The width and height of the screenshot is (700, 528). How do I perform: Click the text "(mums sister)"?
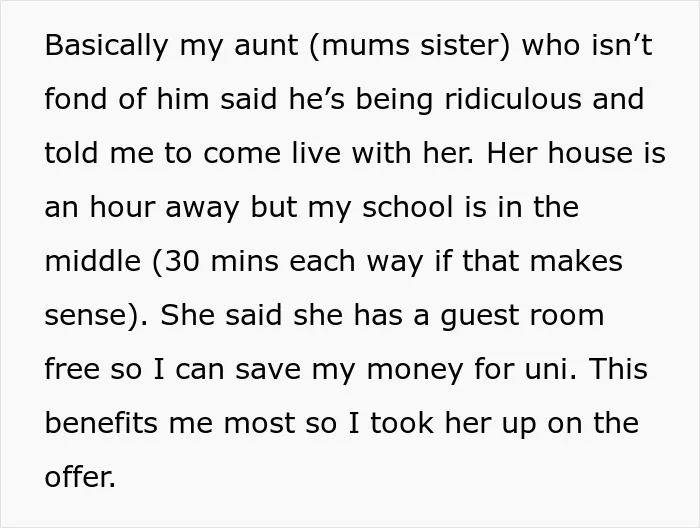coord(409,46)
